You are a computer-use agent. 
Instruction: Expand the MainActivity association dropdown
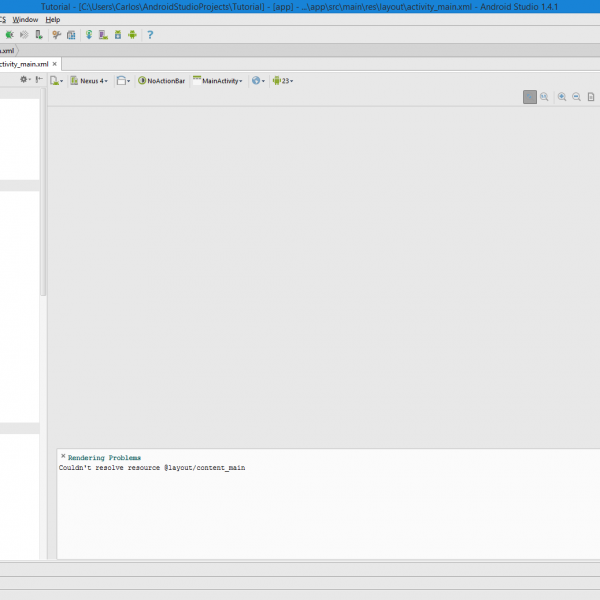point(218,81)
